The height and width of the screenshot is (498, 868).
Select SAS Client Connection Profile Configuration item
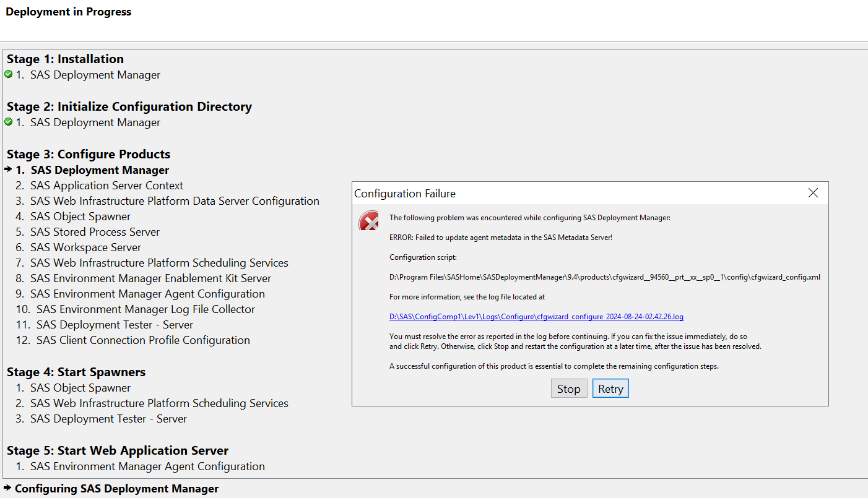point(143,340)
